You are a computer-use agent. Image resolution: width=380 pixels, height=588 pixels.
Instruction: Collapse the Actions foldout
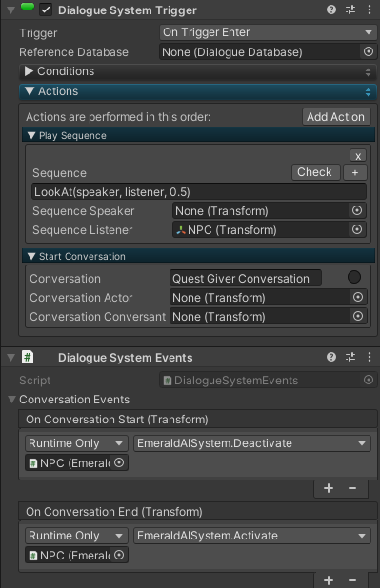pyautogui.click(x=30, y=91)
